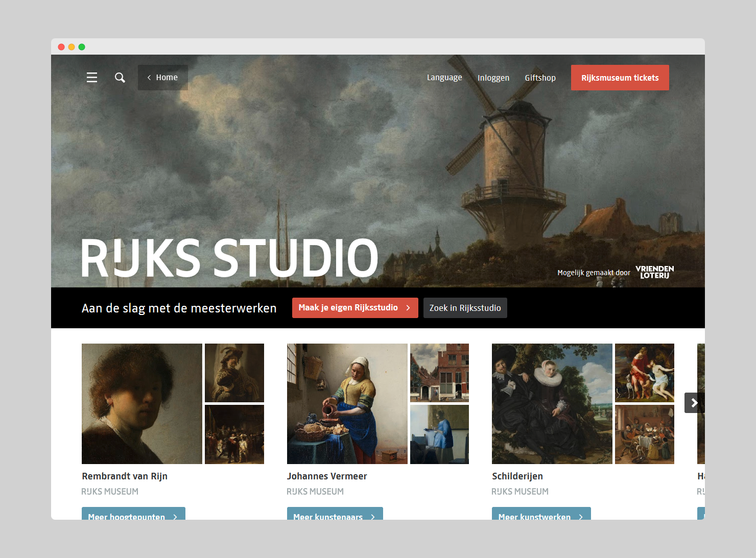
Task: Open the hamburger menu icon
Action: [x=92, y=78]
